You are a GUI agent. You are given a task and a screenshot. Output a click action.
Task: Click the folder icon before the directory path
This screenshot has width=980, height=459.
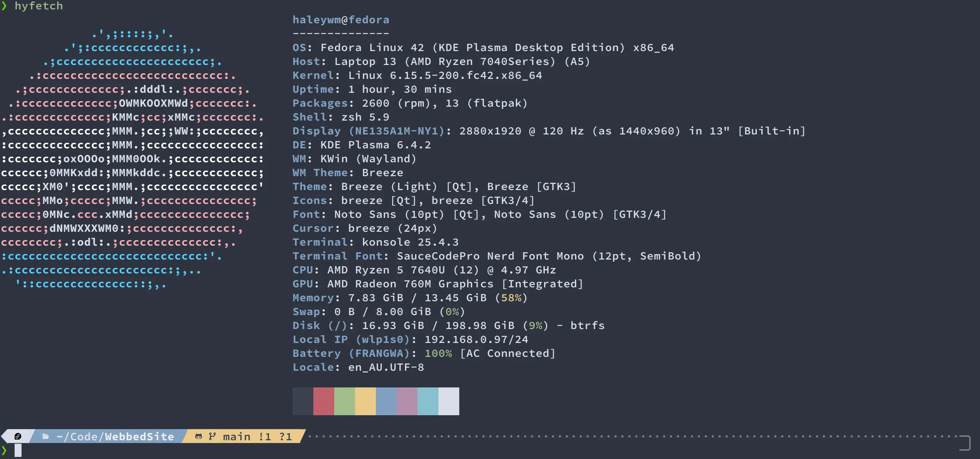point(45,436)
